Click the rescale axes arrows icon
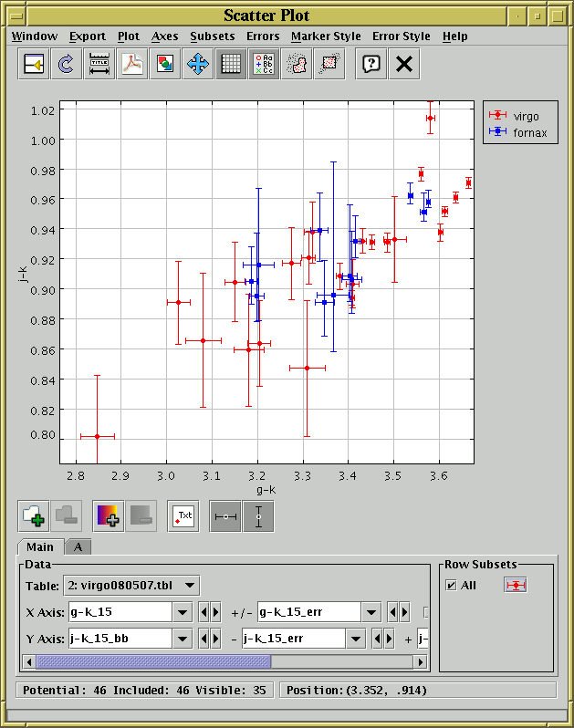This screenshot has height=728, width=574. (197, 64)
